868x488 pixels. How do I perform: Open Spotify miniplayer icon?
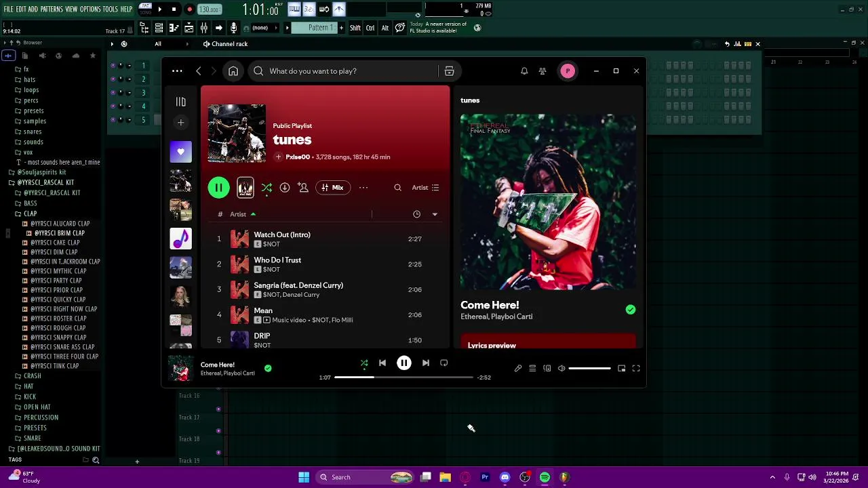pyautogui.click(x=621, y=369)
